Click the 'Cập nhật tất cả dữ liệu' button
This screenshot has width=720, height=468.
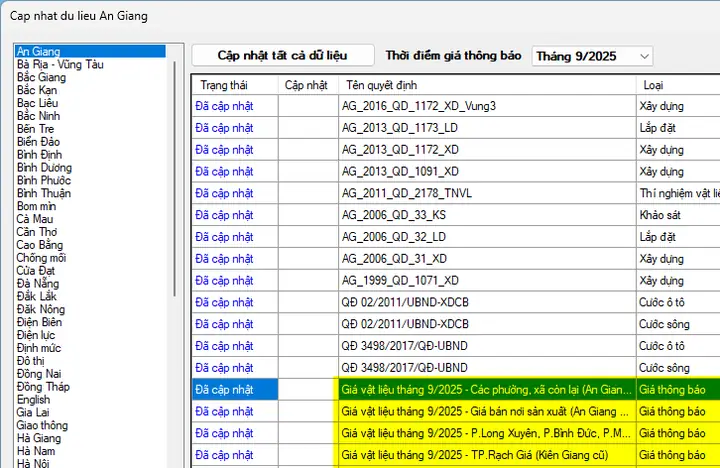(282, 56)
